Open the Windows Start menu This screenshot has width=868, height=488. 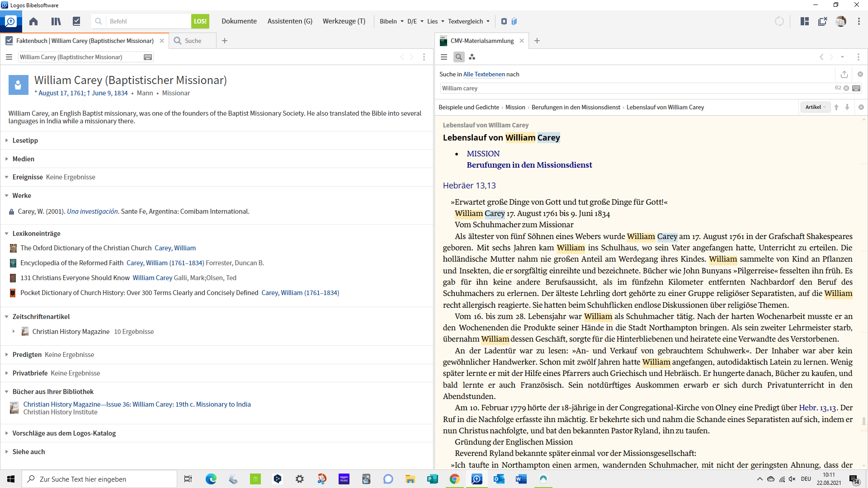pyautogui.click(x=11, y=479)
